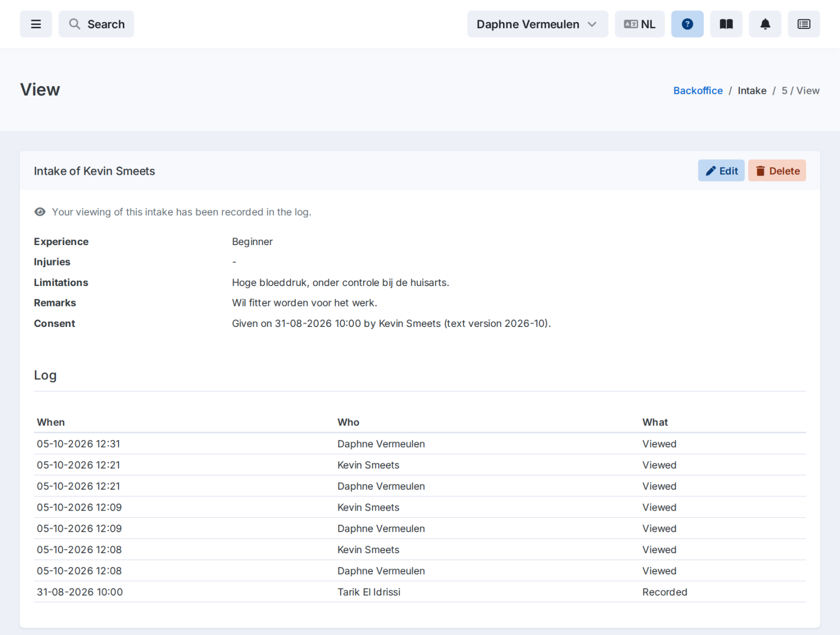Click the 'Who' column header
Viewport: 840px width, 635px height.
click(349, 422)
